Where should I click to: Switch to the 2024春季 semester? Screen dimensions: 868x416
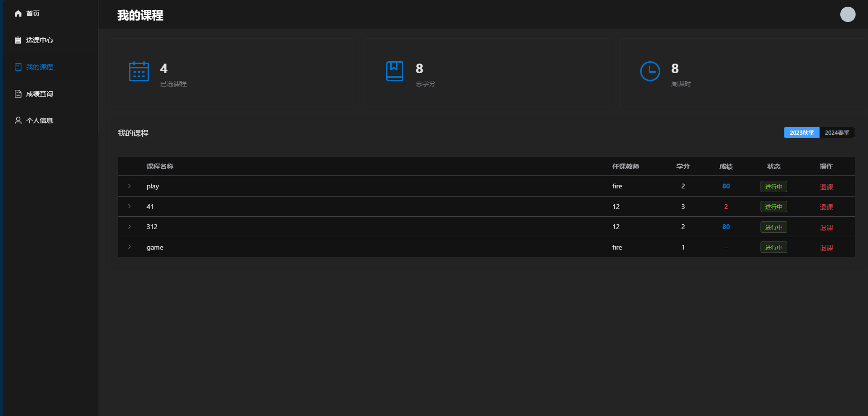(x=836, y=132)
